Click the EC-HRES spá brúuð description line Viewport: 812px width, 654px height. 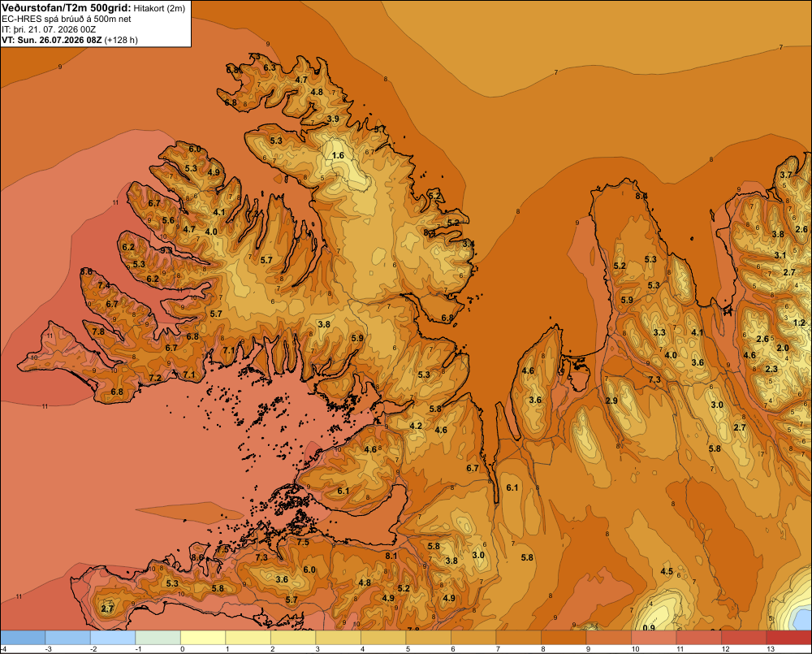pyautogui.click(x=67, y=19)
